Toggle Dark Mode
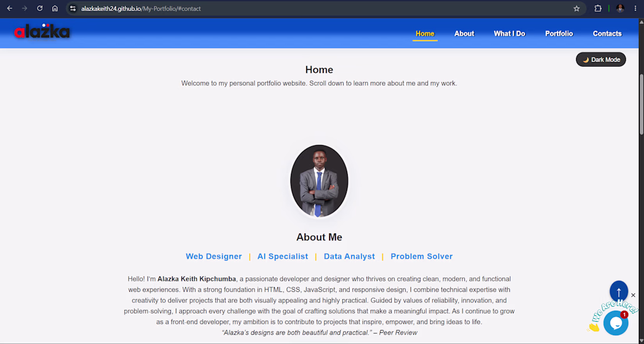The height and width of the screenshot is (344, 644). (601, 60)
